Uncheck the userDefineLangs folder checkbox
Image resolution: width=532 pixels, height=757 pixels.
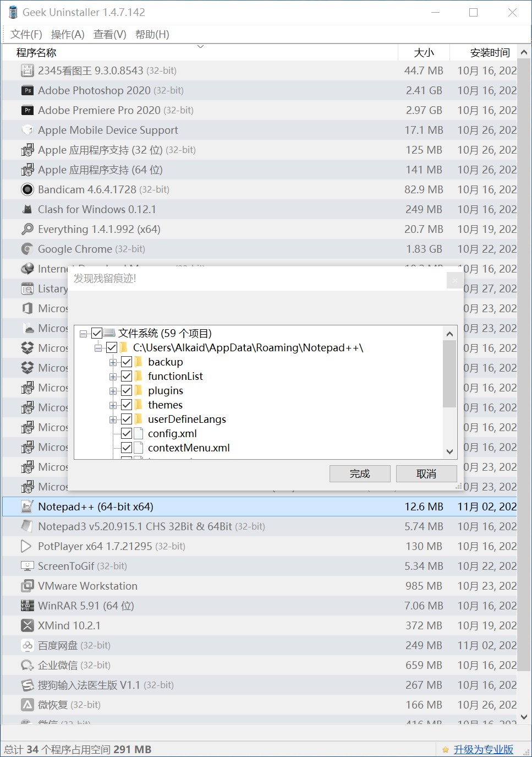pyautogui.click(x=127, y=419)
